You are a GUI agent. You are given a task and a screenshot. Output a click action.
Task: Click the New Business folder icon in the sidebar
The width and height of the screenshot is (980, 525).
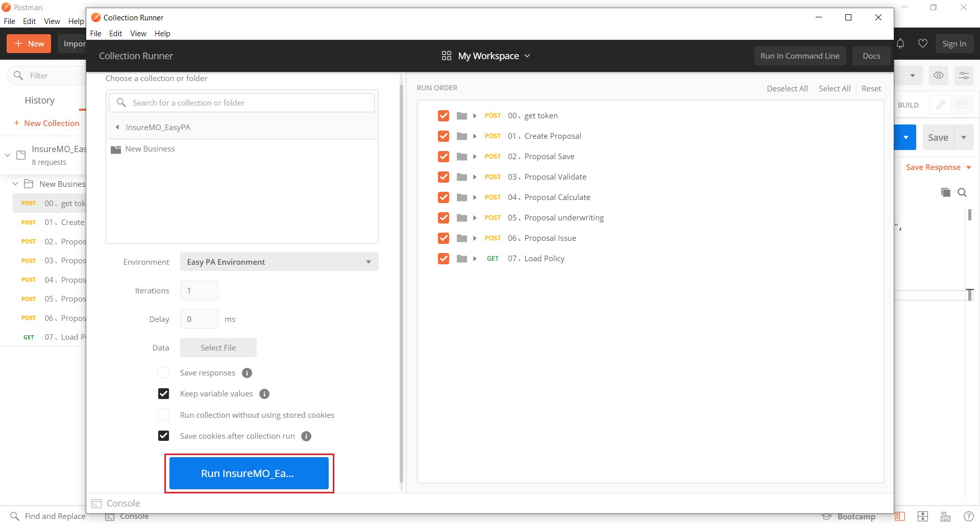(x=29, y=184)
